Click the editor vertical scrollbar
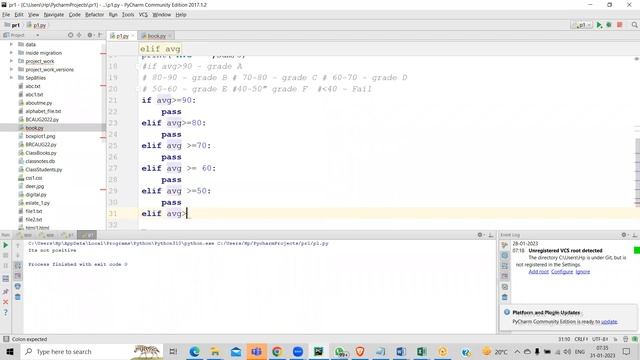The image size is (640, 360). pyautogui.click(x=637, y=171)
